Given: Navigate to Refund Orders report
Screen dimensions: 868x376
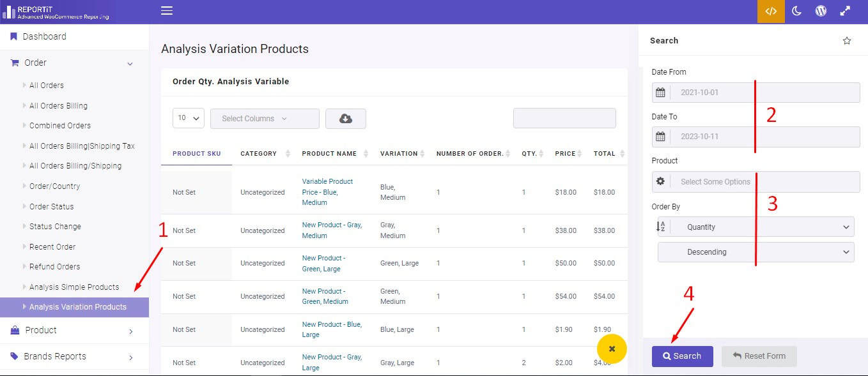Looking at the screenshot, I should pyautogui.click(x=54, y=266).
